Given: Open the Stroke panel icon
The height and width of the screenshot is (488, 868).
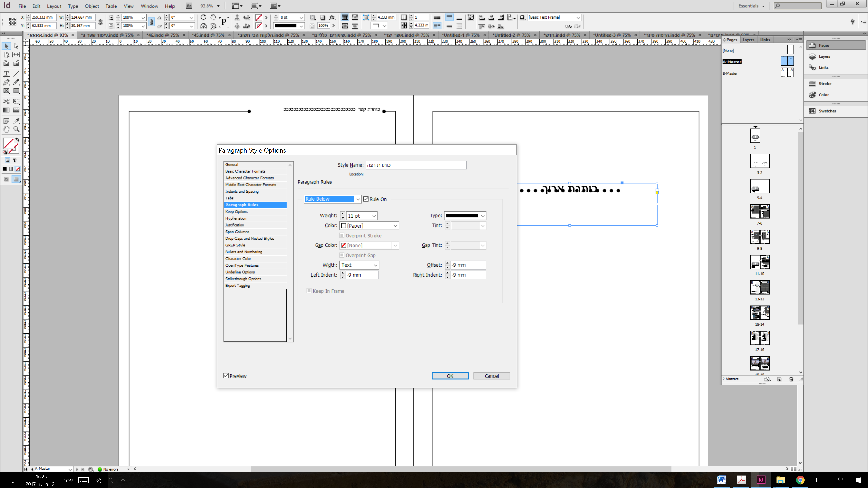Looking at the screenshot, I should click(x=812, y=84).
